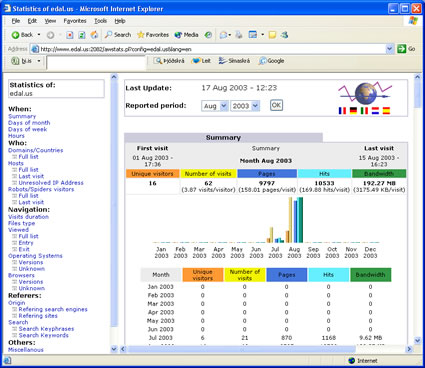Click the Edit page icon in toolbar

(253, 35)
